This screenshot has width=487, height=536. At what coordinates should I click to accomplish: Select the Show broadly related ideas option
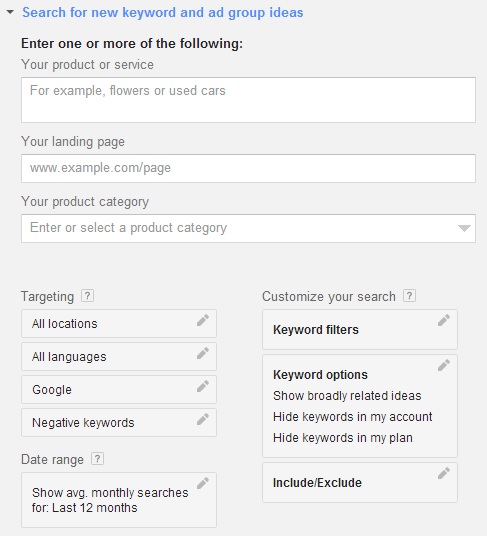pos(347,396)
